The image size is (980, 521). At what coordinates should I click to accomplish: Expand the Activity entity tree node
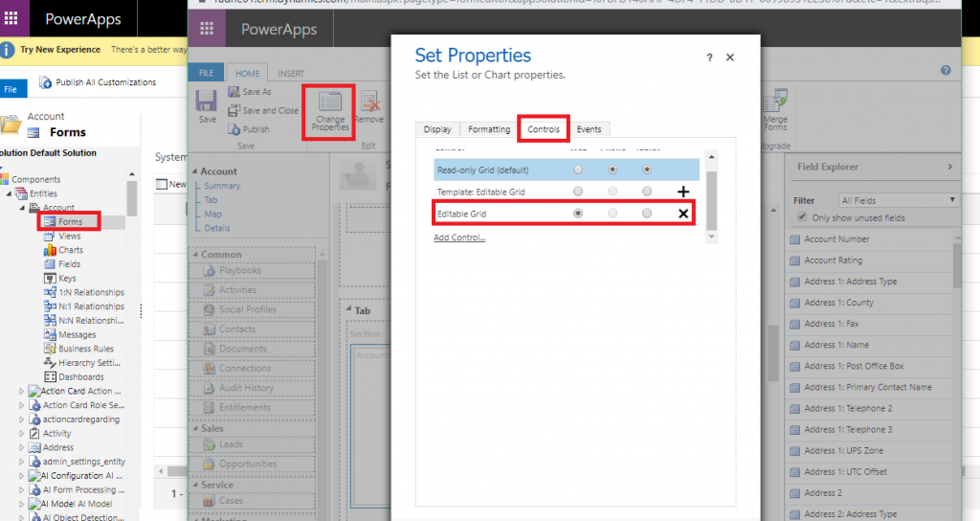coord(22,433)
